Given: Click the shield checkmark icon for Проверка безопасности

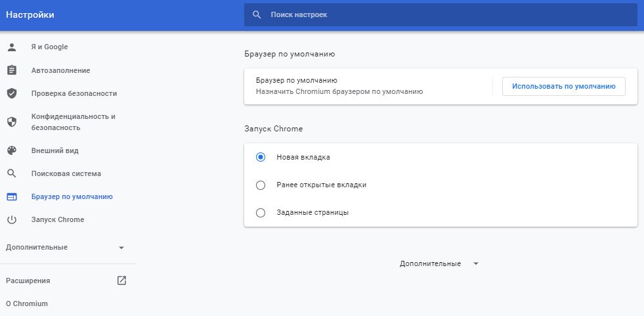Looking at the screenshot, I should pyautogui.click(x=12, y=94).
